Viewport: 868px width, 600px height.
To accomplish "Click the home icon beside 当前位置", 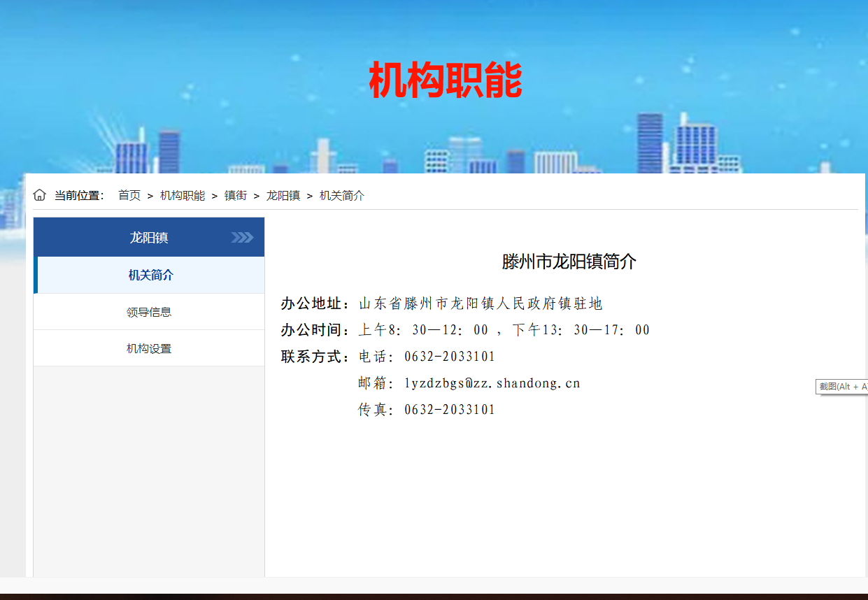I will 39,195.
